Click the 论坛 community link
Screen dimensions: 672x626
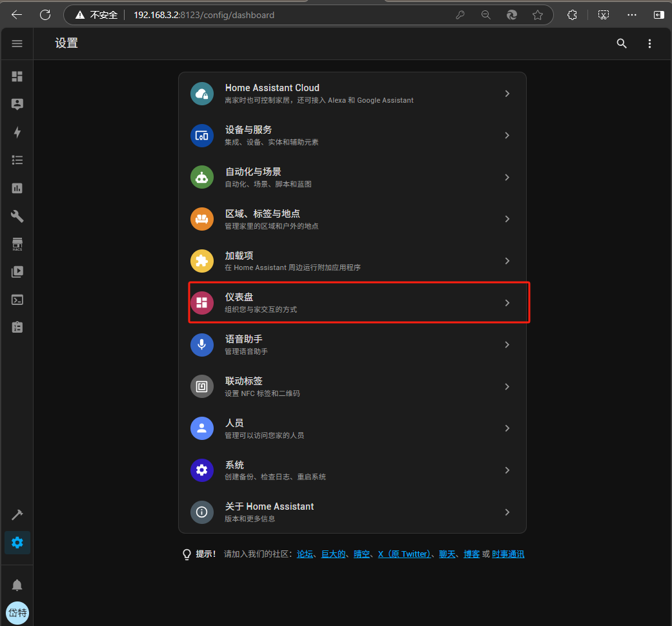click(x=305, y=554)
